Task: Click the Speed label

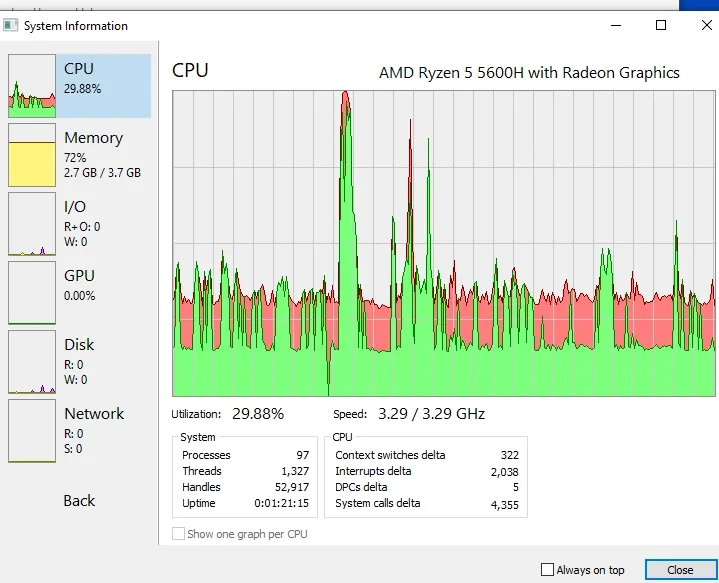Action: click(x=350, y=414)
